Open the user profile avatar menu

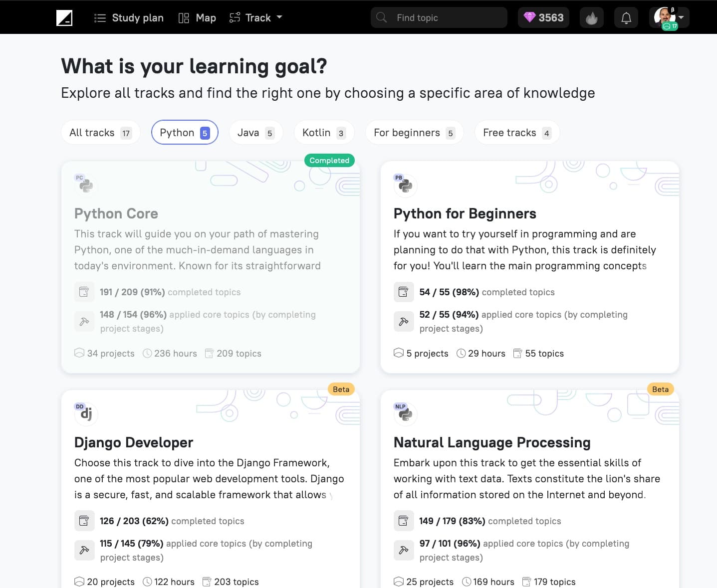point(670,18)
